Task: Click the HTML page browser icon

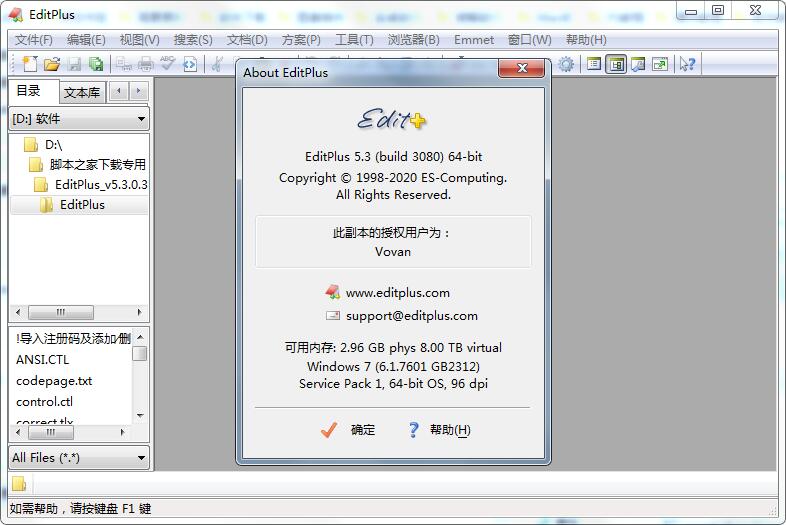Action: pyautogui.click(x=190, y=64)
